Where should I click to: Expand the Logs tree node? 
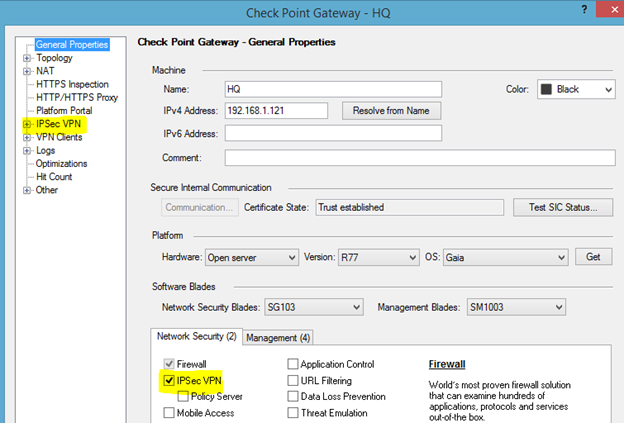tap(27, 151)
